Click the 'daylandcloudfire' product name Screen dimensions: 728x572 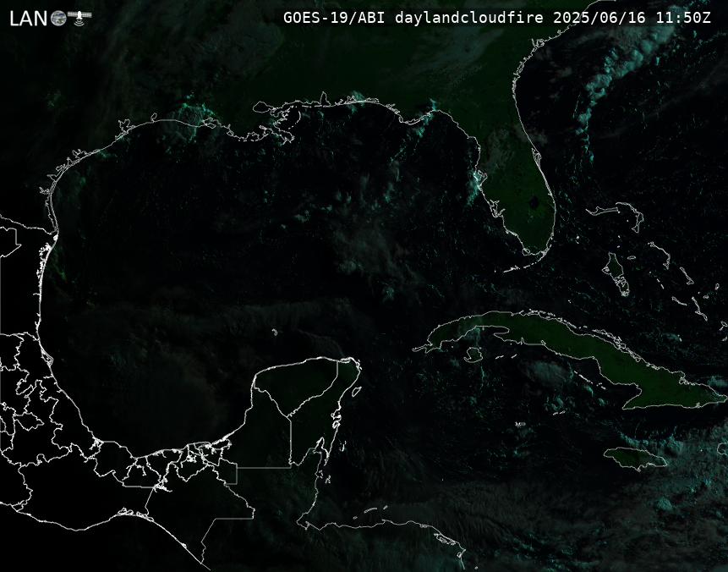(469, 18)
